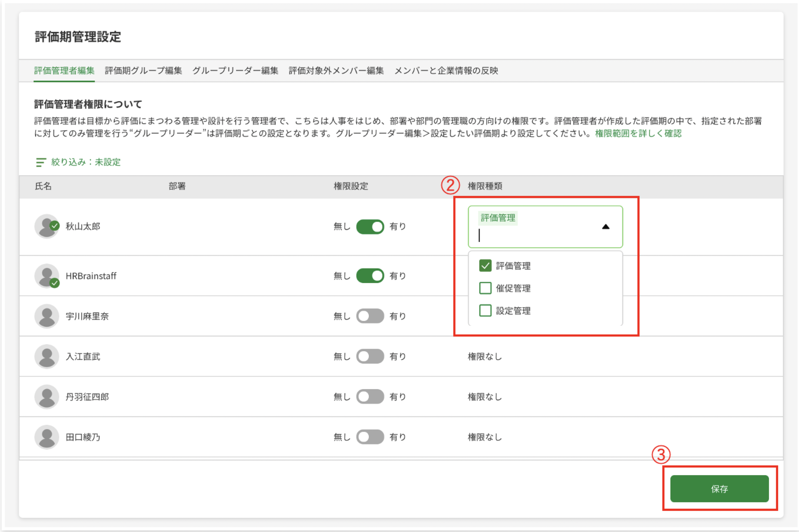Switch to the 評価期グループ編集 tab

[143, 71]
